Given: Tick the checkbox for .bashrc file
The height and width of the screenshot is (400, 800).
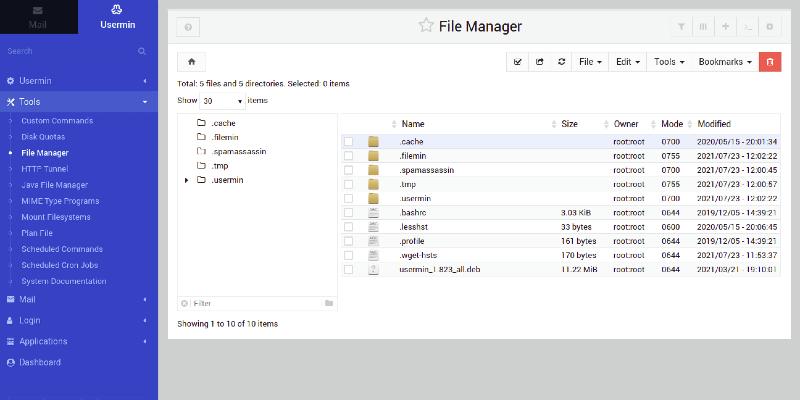Looking at the screenshot, I should point(348,213).
